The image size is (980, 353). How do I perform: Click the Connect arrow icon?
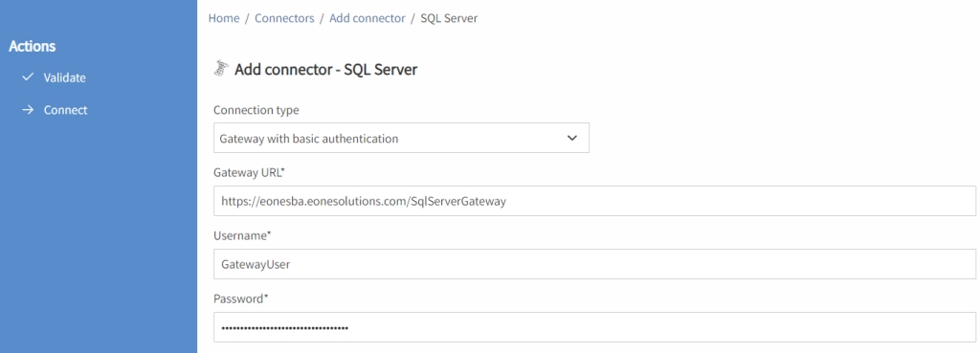point(27,110)
